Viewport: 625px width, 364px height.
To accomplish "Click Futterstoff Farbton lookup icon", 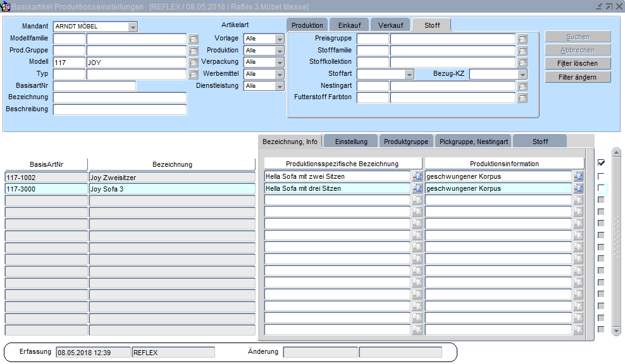I will [522, 98].
